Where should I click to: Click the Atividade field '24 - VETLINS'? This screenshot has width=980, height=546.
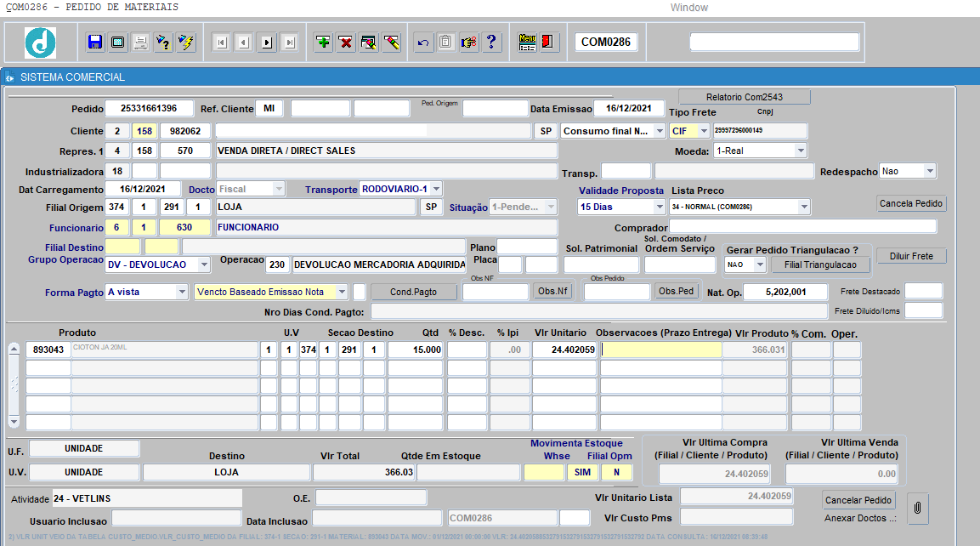[147, 498]
